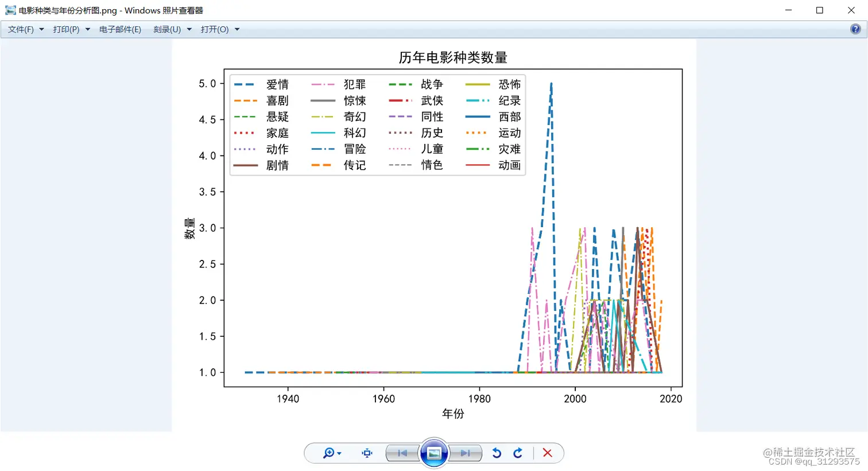Click the 悬疑 legend entry
This screenshot has width=868, height=471.
point(262,116)
